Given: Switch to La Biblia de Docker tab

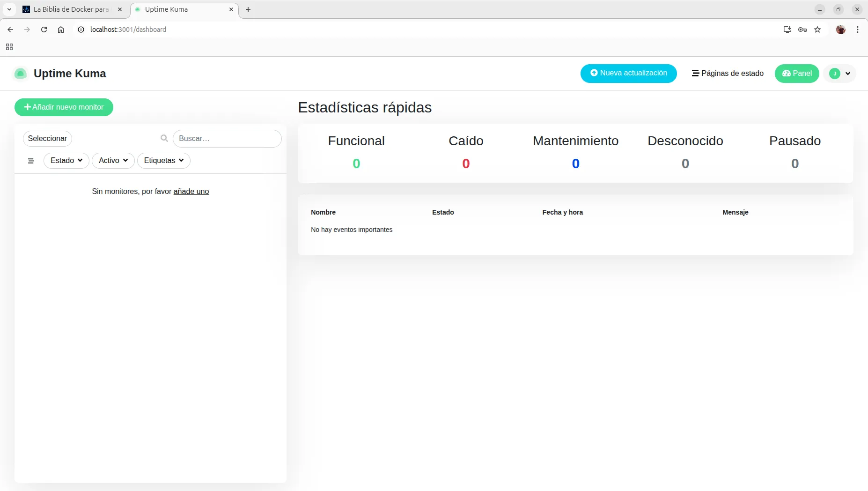Looking at the screenshot, I should pyautogui.click(x=70, y=9).
